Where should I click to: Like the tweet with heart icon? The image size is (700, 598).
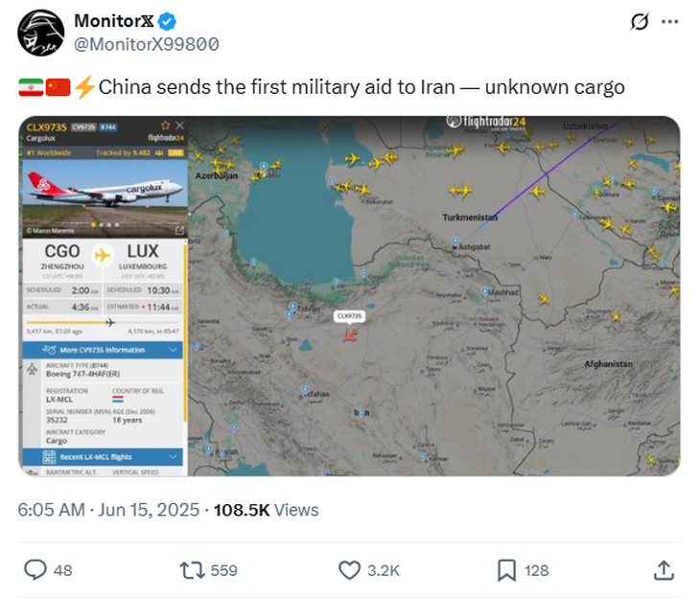pos(349,570)
